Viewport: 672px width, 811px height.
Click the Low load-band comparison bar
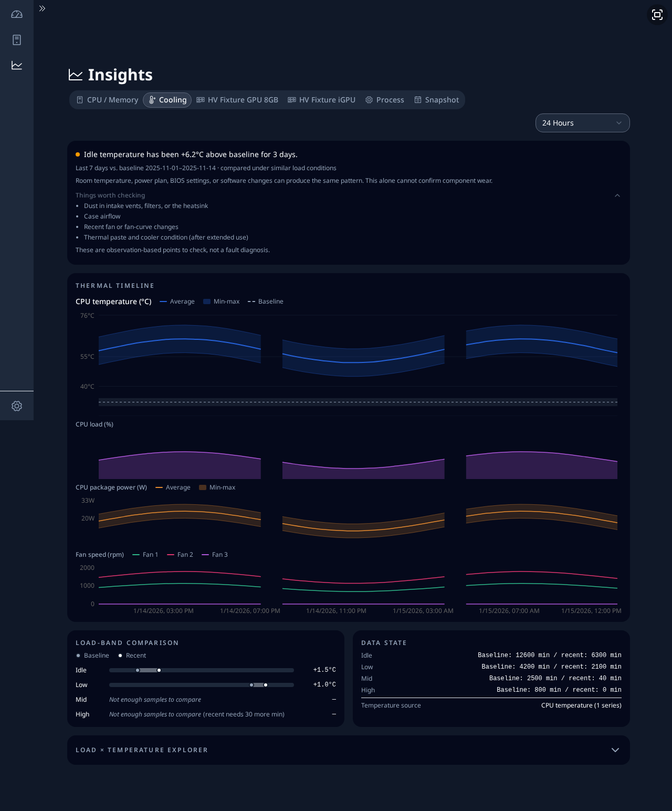click(202, 685)
